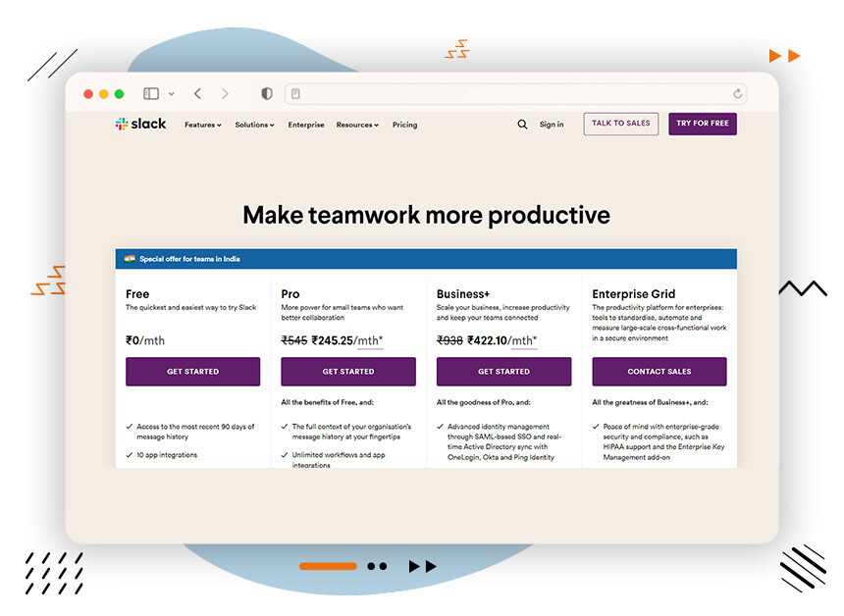Image resolution: width=844 pixels, height=616 pixels.
Task: Open the Features dropdown menu
Action: click(x=202, y=125)
